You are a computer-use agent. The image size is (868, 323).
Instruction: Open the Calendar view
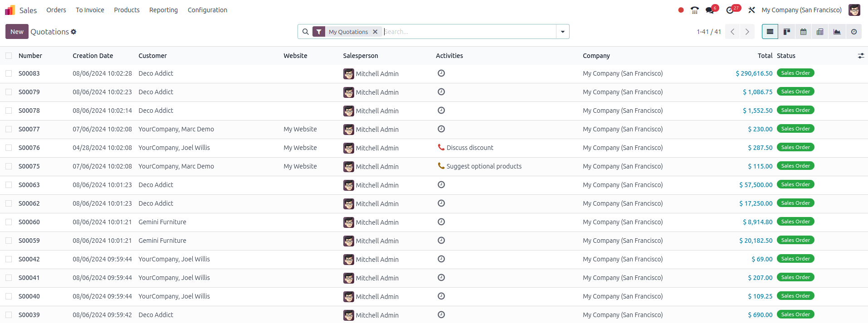coord(803,32)
